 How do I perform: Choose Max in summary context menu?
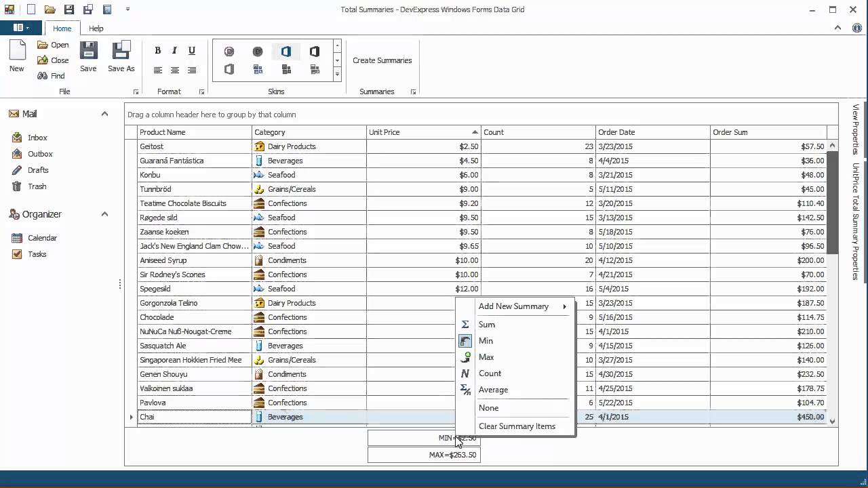(515, 357)
